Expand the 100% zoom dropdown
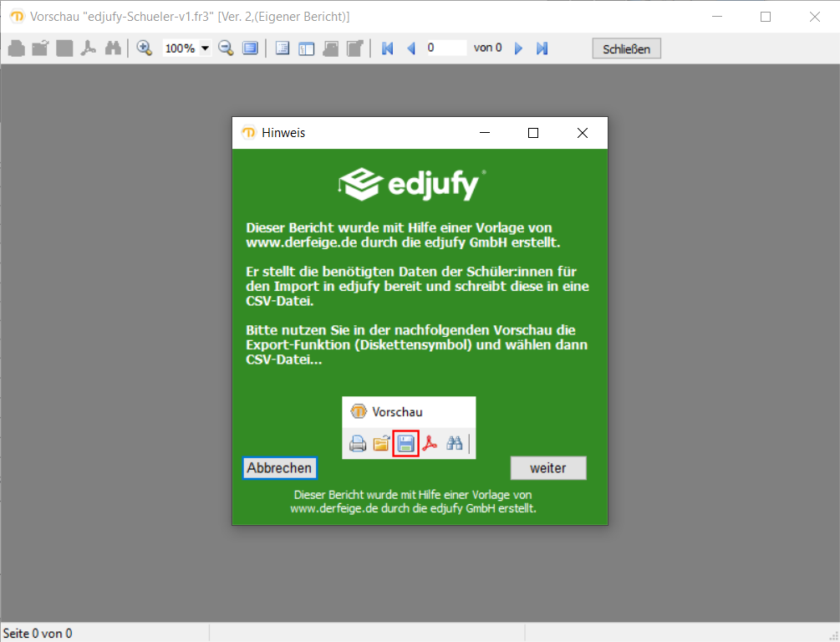 tap(205, 48)
